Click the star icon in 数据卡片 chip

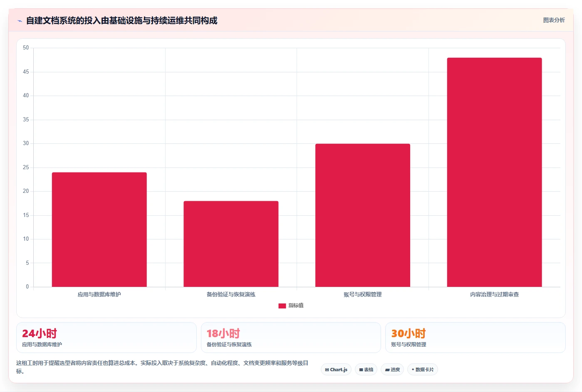(x=413, y=369)
